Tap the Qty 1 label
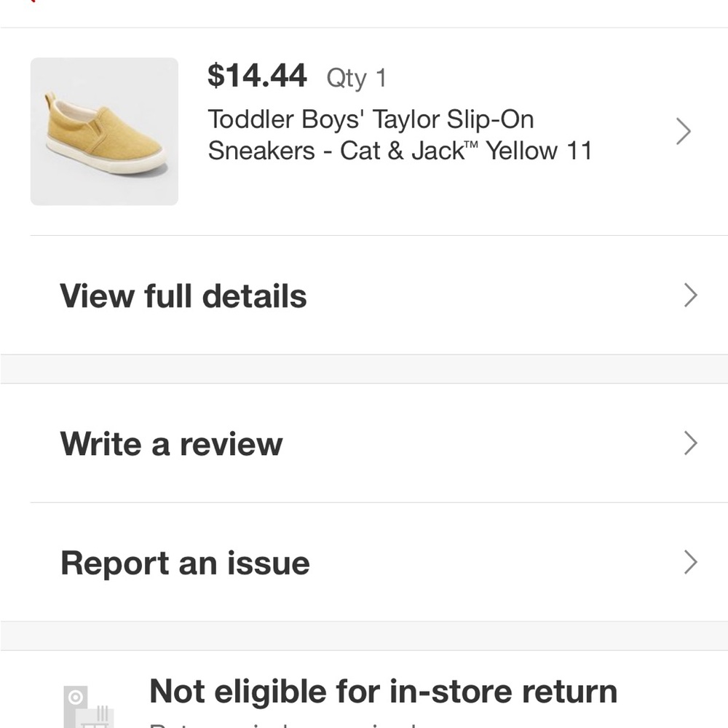 357,78
